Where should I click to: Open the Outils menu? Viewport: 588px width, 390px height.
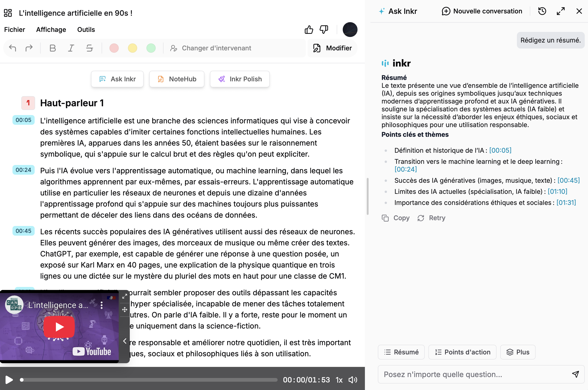(86, 30)
